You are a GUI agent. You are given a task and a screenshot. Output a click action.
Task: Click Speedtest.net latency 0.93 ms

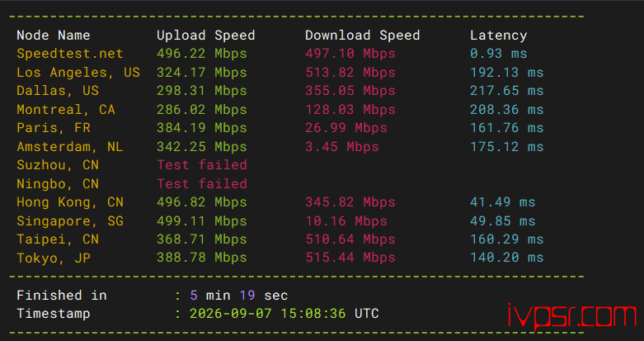tap(499, 54)
